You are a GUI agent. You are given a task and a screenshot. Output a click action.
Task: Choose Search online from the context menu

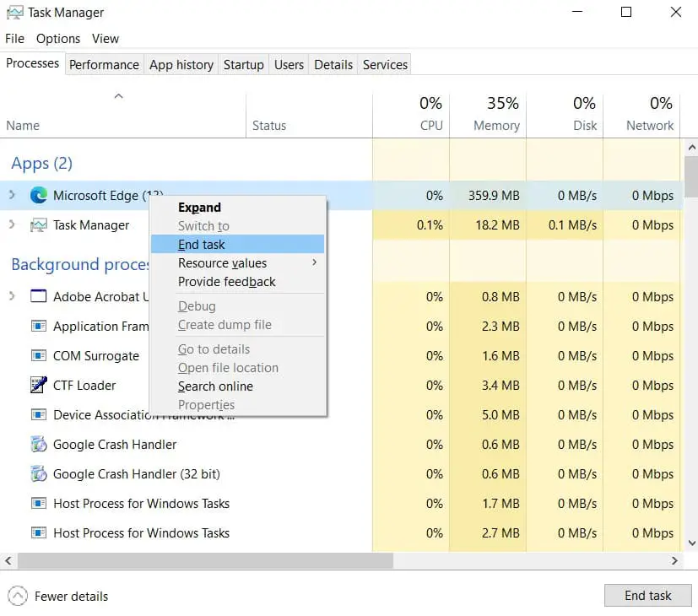[215, 386]
